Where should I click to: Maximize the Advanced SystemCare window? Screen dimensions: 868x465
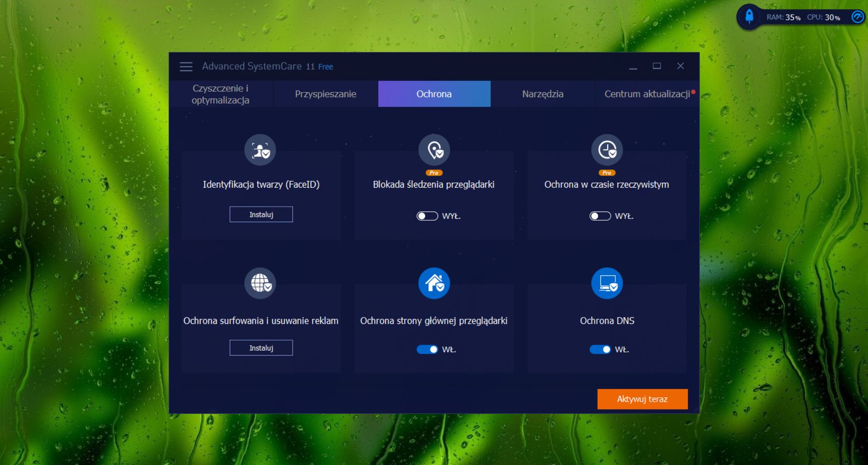[657, 66]
